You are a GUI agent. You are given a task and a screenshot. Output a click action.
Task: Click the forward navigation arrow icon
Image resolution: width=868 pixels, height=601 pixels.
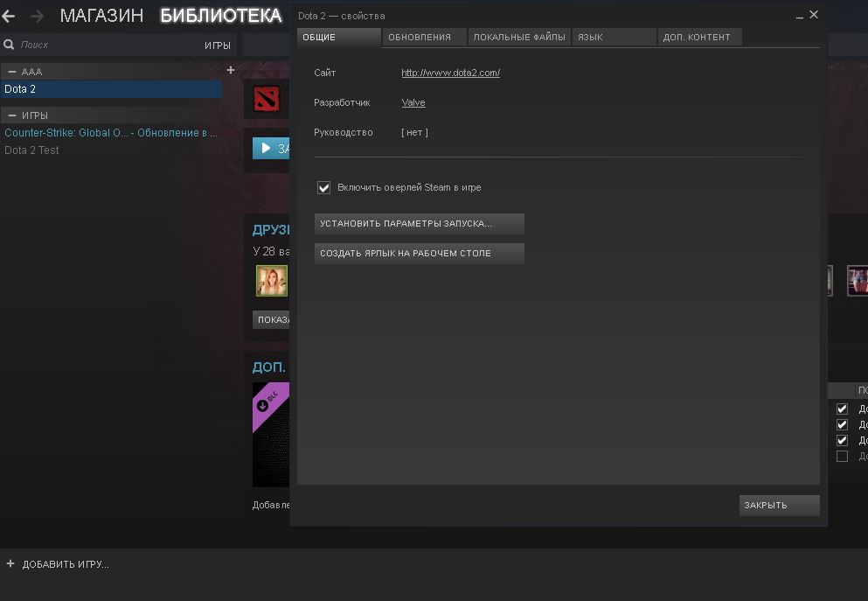click(37, 16)
